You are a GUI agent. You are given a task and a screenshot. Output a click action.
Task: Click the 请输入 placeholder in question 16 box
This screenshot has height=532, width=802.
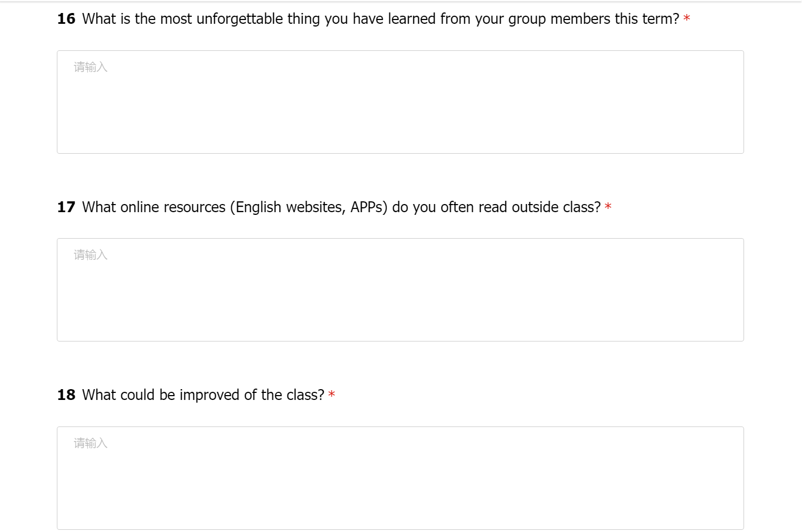[x=90, y=67]
